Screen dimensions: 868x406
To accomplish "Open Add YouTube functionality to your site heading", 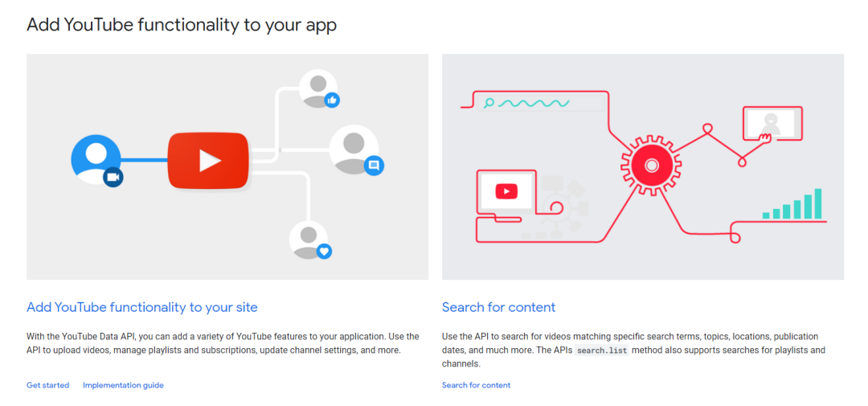I will click(141, 307).
